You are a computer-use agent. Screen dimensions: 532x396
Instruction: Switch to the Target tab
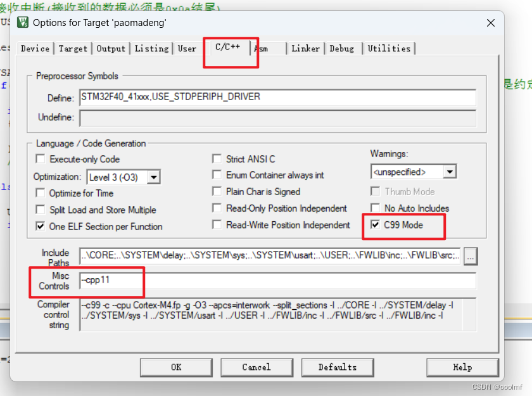(73, 48)
